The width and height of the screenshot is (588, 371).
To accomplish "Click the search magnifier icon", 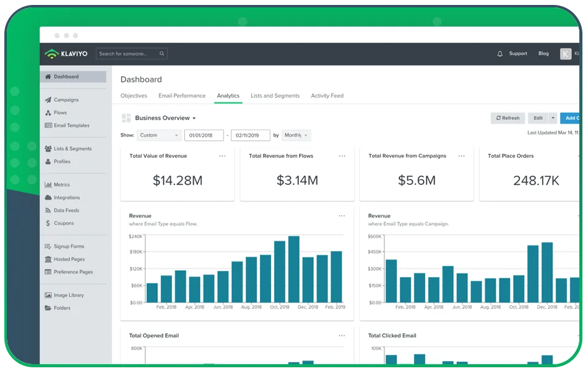I will [x=162, y=54].
